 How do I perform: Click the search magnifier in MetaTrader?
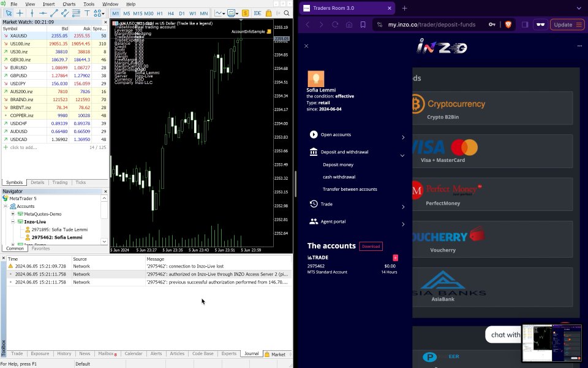pos(287,13)
